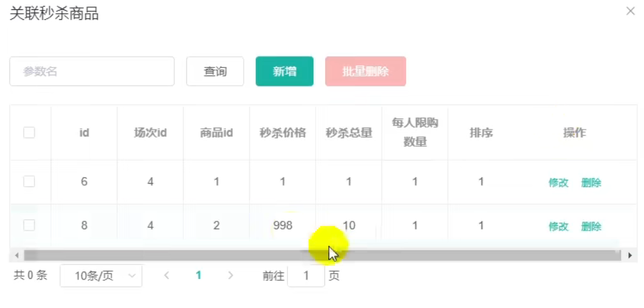Click 删除 link for row id 8
Image resolution: width=644 pixels, height=308 pixels.
coord(591,227)
